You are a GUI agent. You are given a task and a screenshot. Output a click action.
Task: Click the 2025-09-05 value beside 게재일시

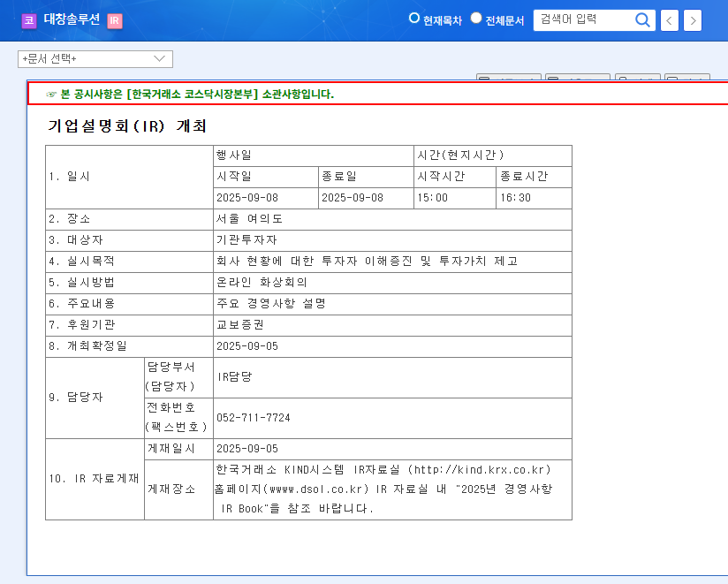pyautogui.click(x=247, y=449)
